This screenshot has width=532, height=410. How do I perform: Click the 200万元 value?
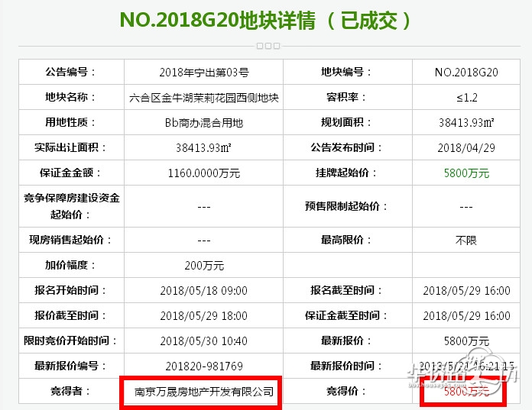coord(204,265)
